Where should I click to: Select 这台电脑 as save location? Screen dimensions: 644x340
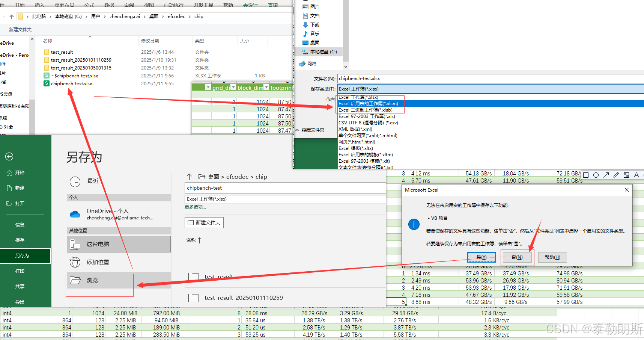coord(119,244)
